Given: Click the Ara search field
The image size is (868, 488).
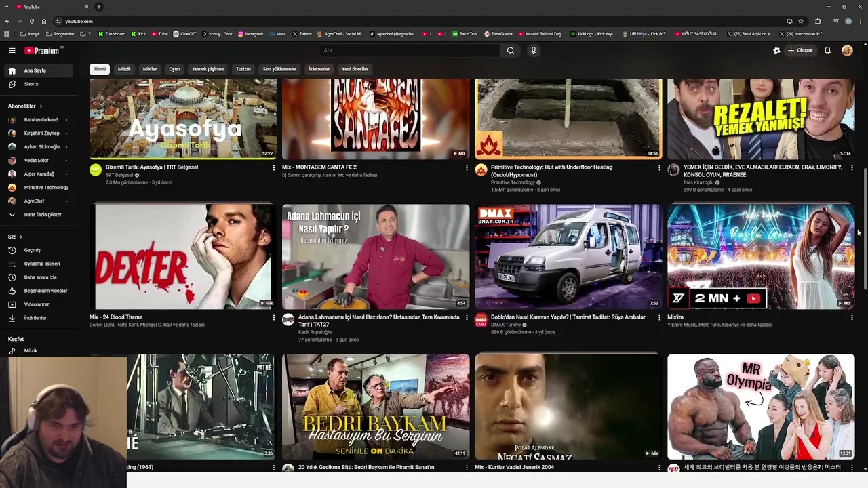Looking at the screenshot, I should 409,50.
